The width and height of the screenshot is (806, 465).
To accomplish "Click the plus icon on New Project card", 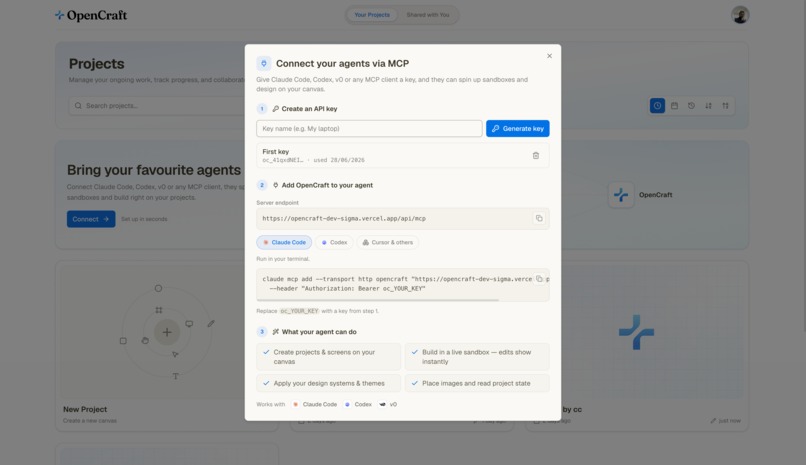I will tap(167, 332).
